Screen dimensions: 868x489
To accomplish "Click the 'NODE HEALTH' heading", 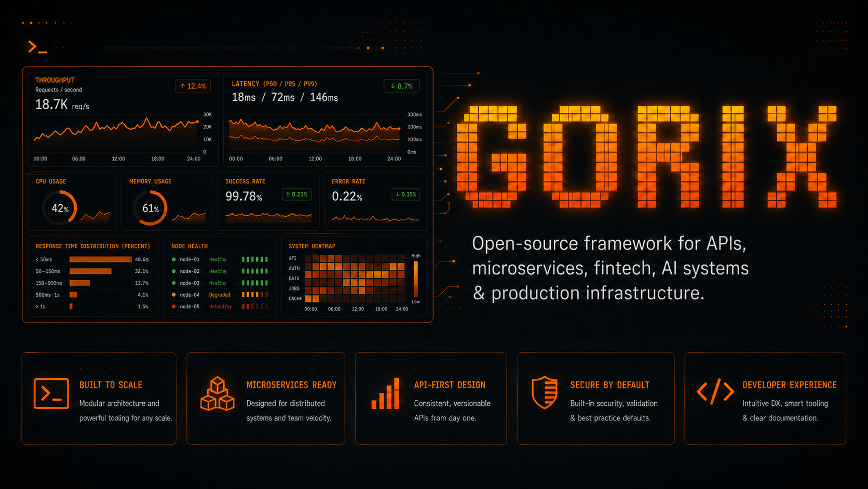I will [189, 246].
